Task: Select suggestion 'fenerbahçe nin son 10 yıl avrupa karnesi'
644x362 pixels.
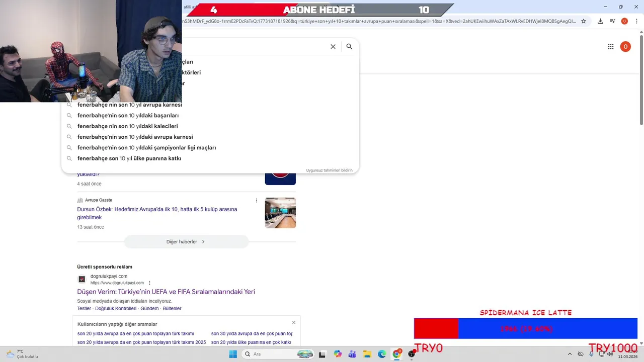Action: click(x=130, y=105)
